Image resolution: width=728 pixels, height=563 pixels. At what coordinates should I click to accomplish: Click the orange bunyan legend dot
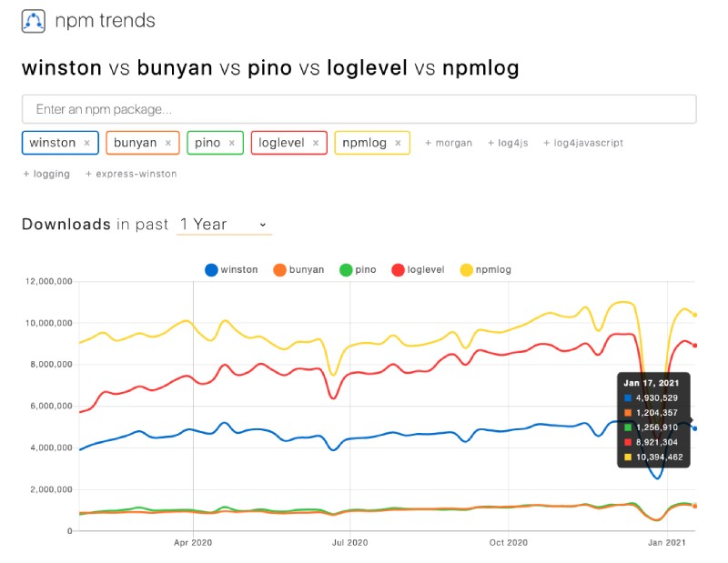[280, 269]
